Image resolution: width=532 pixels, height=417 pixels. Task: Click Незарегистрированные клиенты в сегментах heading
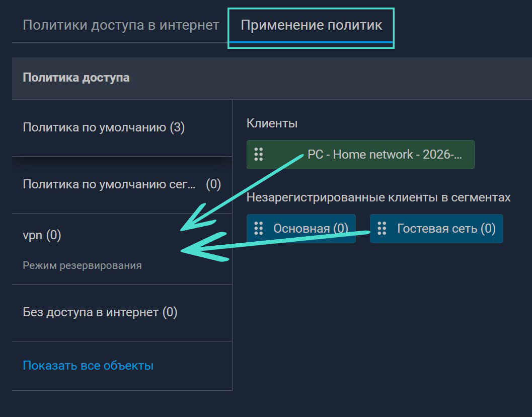tap(378, 198)
